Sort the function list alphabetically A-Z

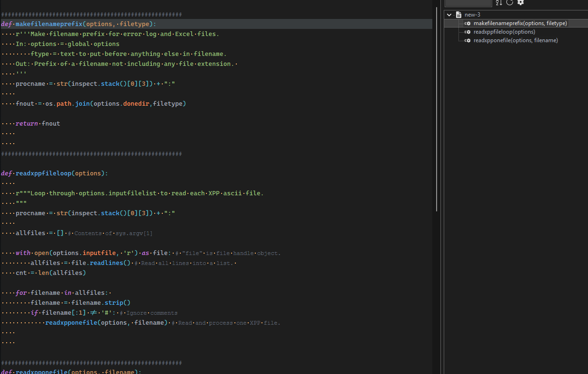(499, 2)
